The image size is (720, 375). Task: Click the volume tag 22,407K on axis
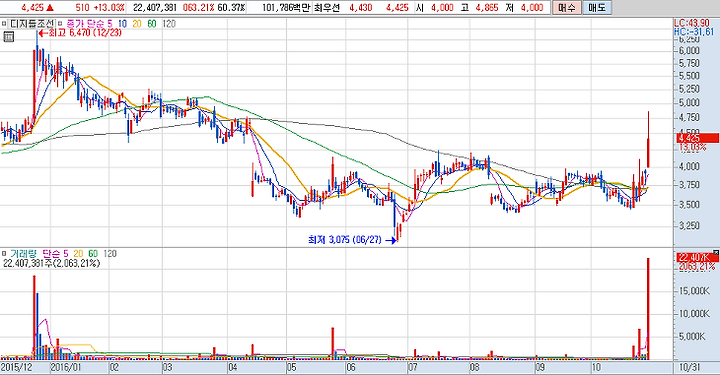[697, 257]
